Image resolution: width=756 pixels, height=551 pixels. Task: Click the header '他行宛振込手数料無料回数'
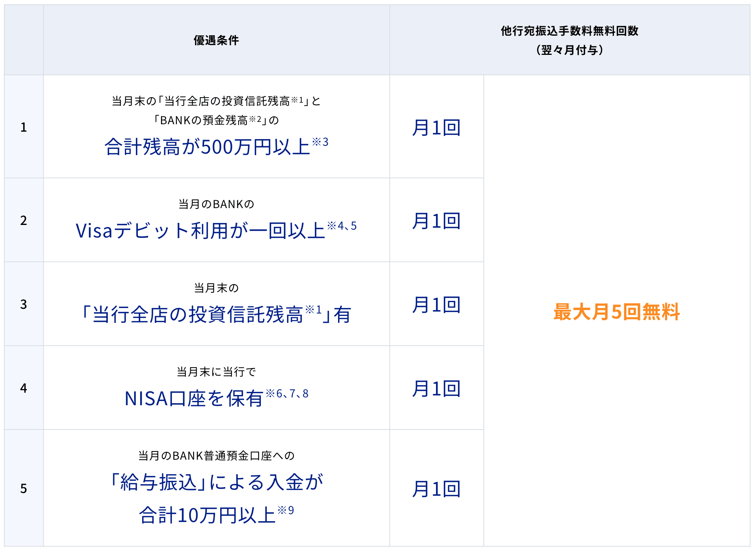click(570, 31)
